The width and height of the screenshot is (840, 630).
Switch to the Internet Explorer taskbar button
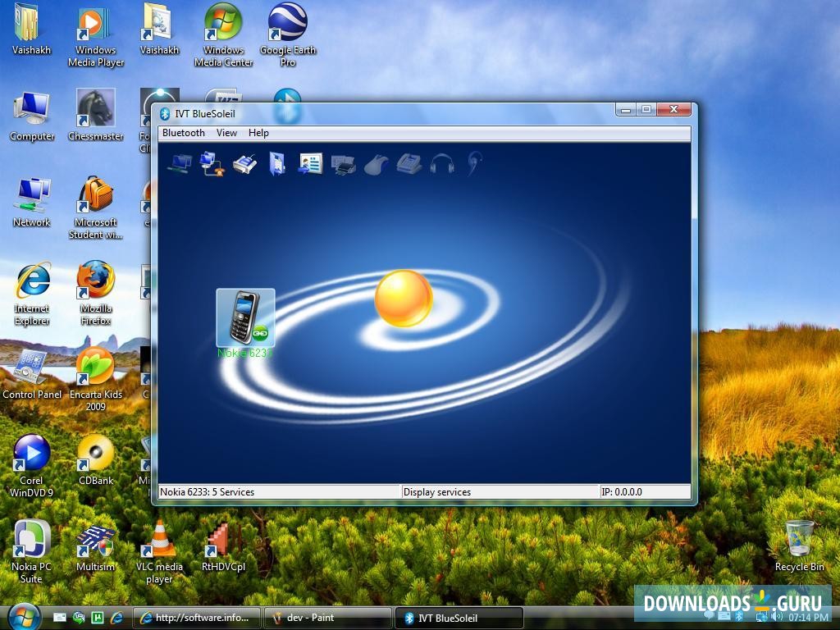click(197, 618)
